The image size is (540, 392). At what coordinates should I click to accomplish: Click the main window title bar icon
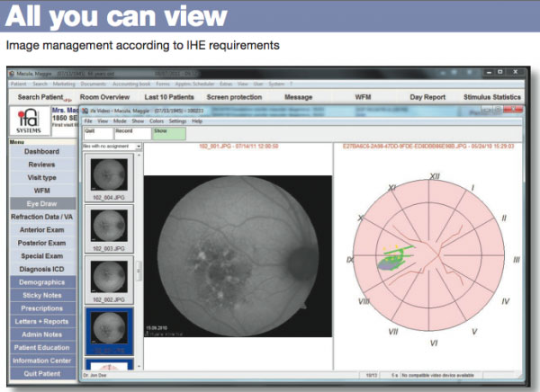[12, 70]
